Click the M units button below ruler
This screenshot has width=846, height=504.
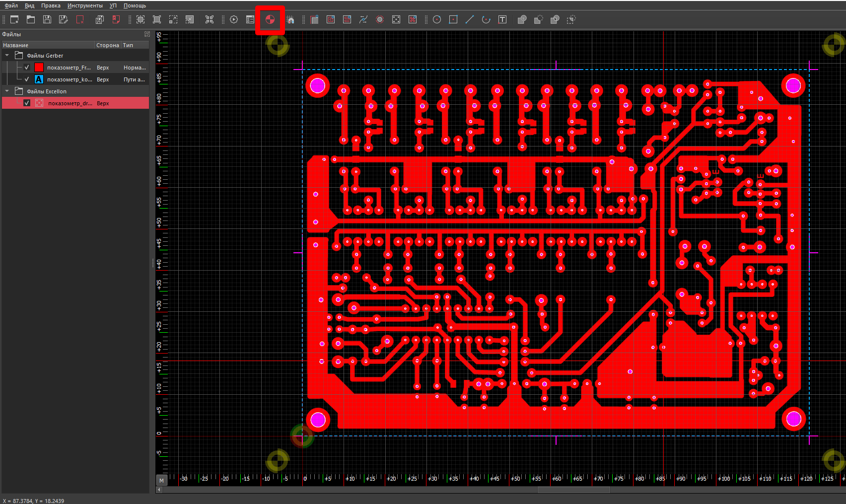tap(161, 481)
